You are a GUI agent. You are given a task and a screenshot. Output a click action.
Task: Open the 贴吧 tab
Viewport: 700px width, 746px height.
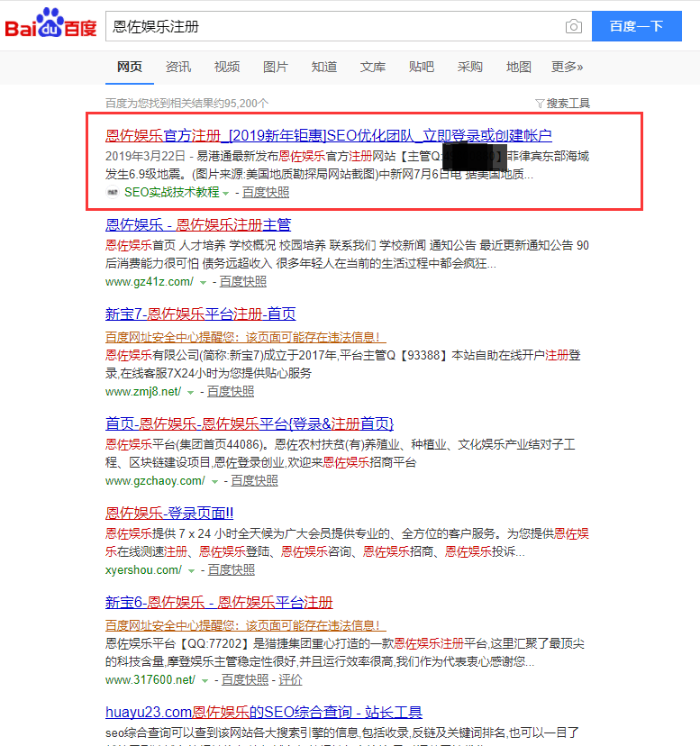(x=421, y=67)
